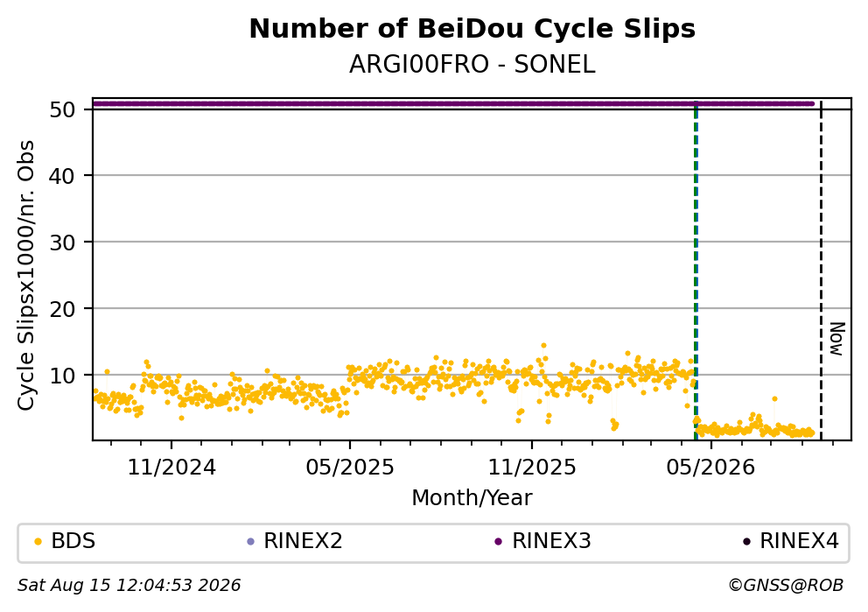The height and width of the screenshot is (612, 868).
Task: Click the 50 y-axis tick label
Action: tap(62, 109)
